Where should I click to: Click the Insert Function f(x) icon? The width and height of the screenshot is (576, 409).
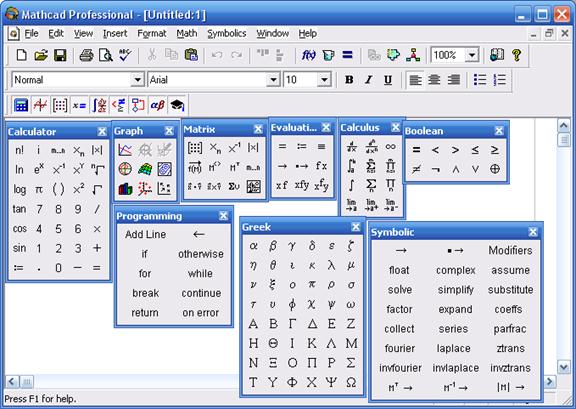click(x=309, y=55)
